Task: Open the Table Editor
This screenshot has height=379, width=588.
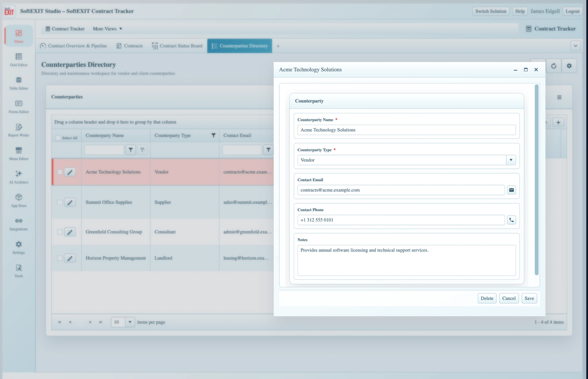Action: coord(19,83)
